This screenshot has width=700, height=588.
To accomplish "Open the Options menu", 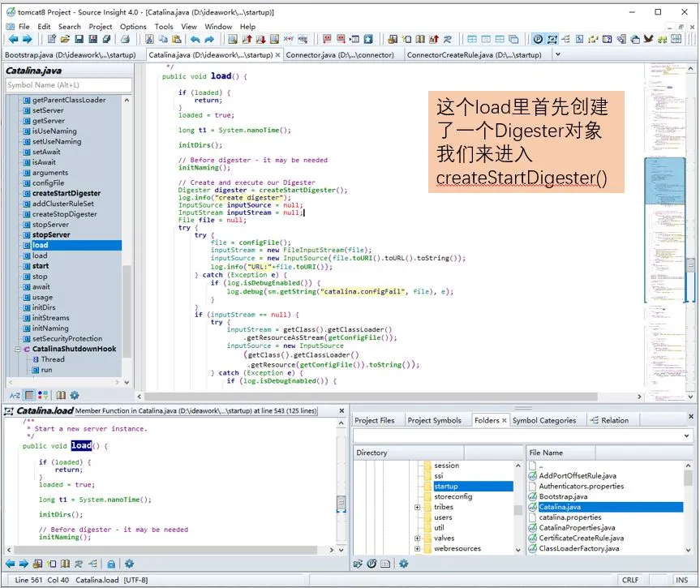I will [x=133, y=27].
